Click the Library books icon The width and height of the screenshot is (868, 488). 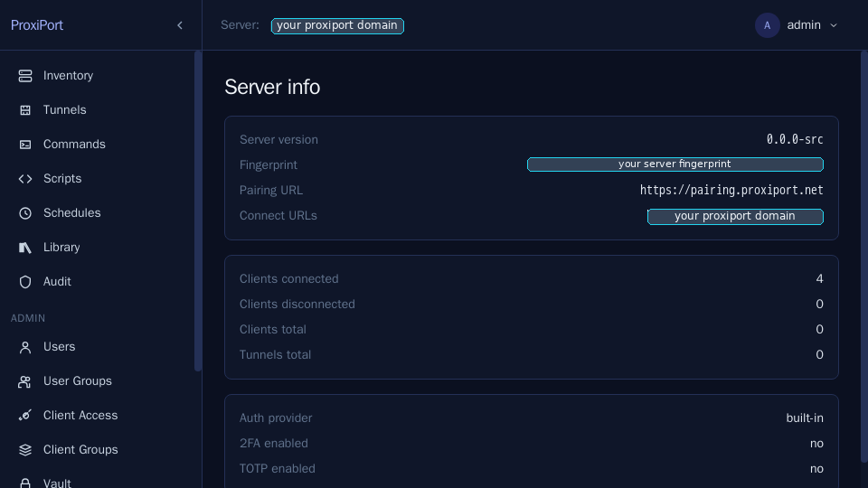click(x=25, y=248)
